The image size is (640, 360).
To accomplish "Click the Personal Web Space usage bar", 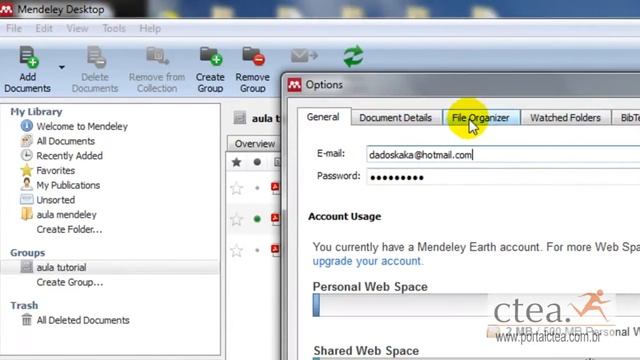I will pos(476,305).
